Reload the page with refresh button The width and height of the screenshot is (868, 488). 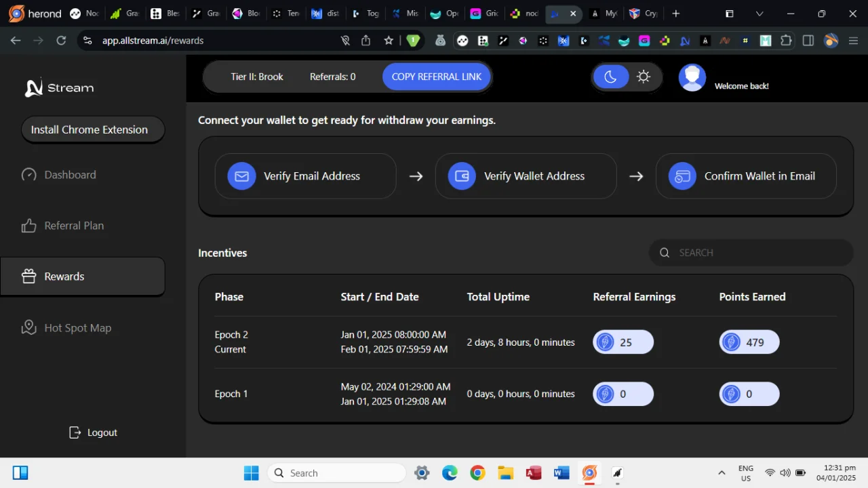[61, 41]
